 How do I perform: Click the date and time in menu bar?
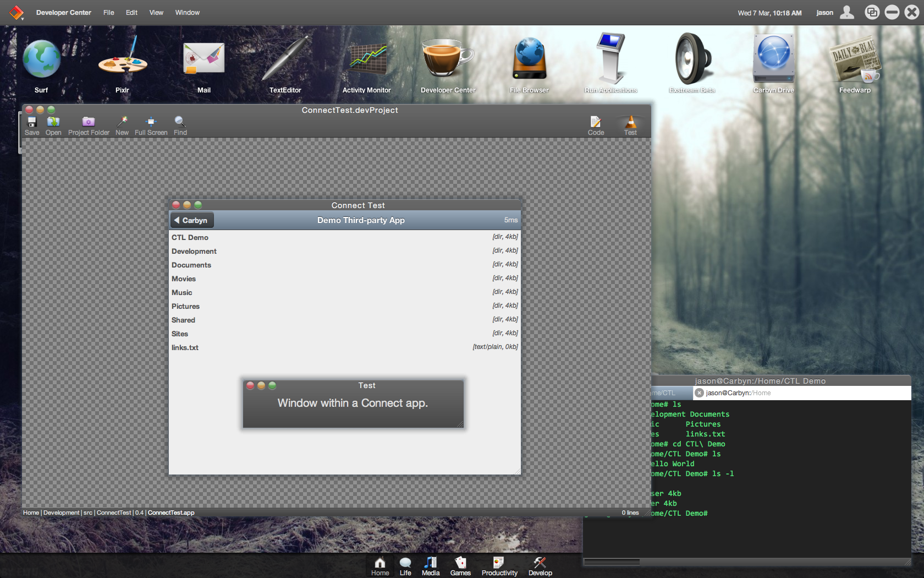[x=769, y=13]
